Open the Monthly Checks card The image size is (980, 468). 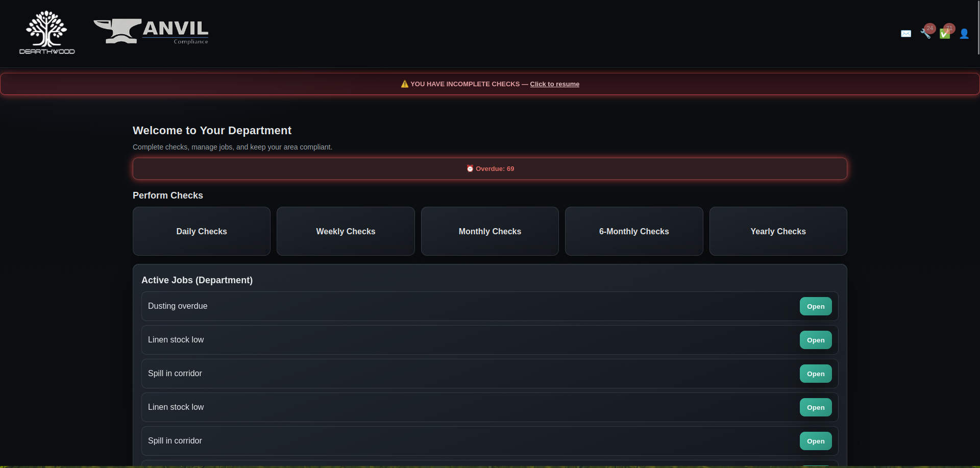coord(489,231)
